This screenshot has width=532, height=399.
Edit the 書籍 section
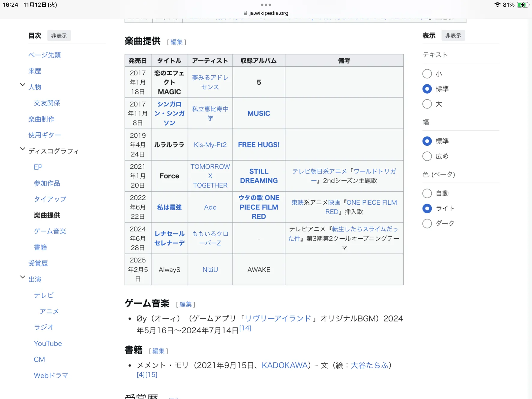(x=158, y=351)
